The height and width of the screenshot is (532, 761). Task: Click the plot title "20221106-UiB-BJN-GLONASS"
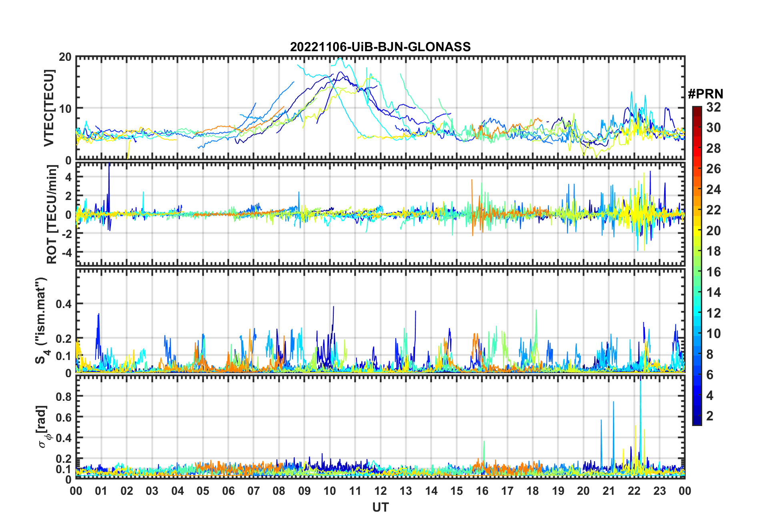tap(380, 47)
